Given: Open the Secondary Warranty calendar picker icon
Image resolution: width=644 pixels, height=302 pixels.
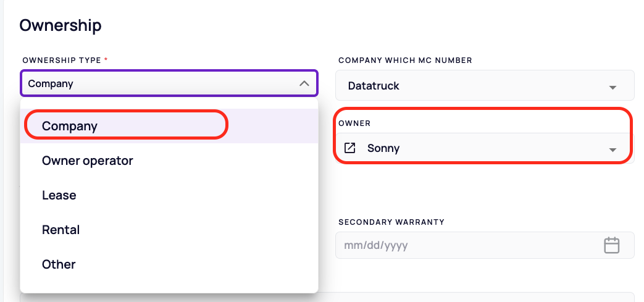Looking at the screenshot, I should pos(611,245).
